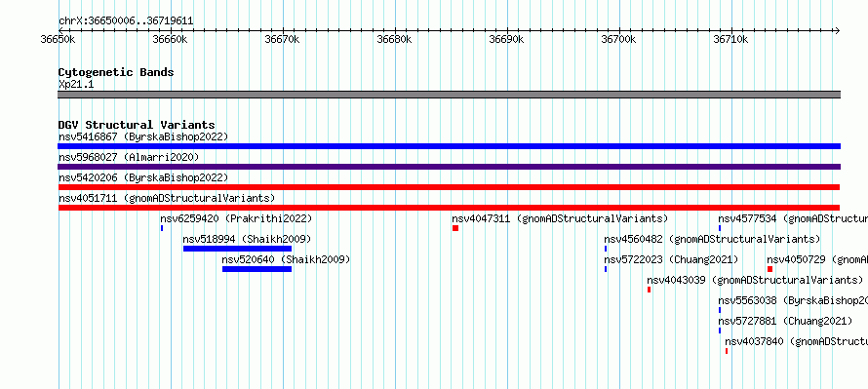Click the nsv6259420 blue variant marker
The image size is (868, 389).
point(162,228)
